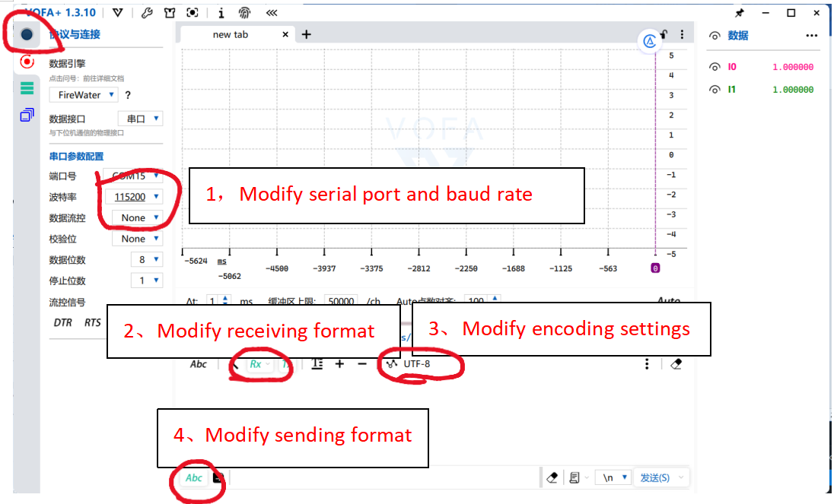837x504 pixels.
Task: Click the fingerprint icon in title bar
Action: coord(244,13)
